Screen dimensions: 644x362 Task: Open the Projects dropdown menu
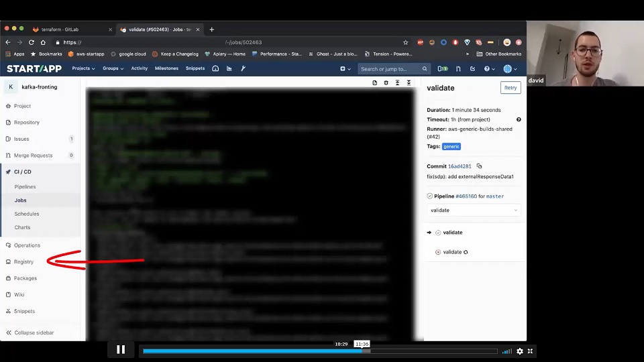[83, 68]
